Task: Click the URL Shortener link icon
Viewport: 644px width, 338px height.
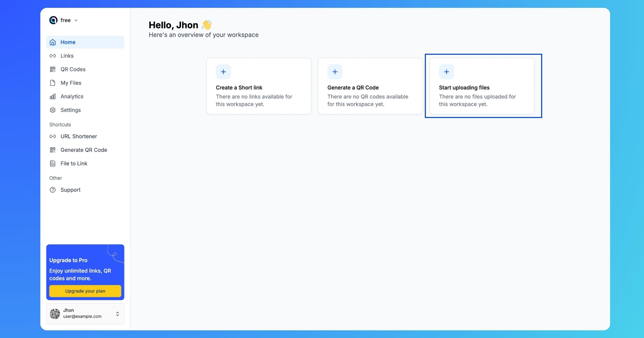Action: click(52, 136)
